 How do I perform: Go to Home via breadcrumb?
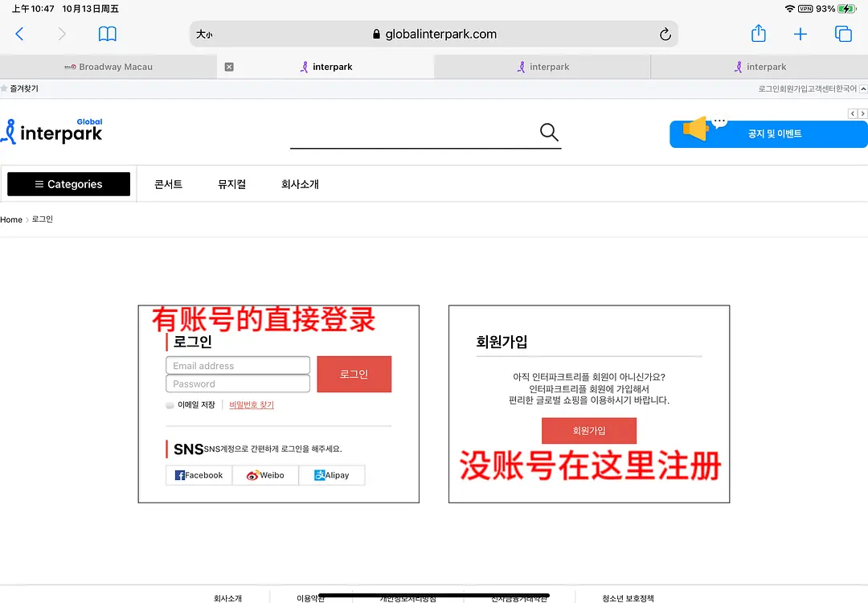coord(11,219)
